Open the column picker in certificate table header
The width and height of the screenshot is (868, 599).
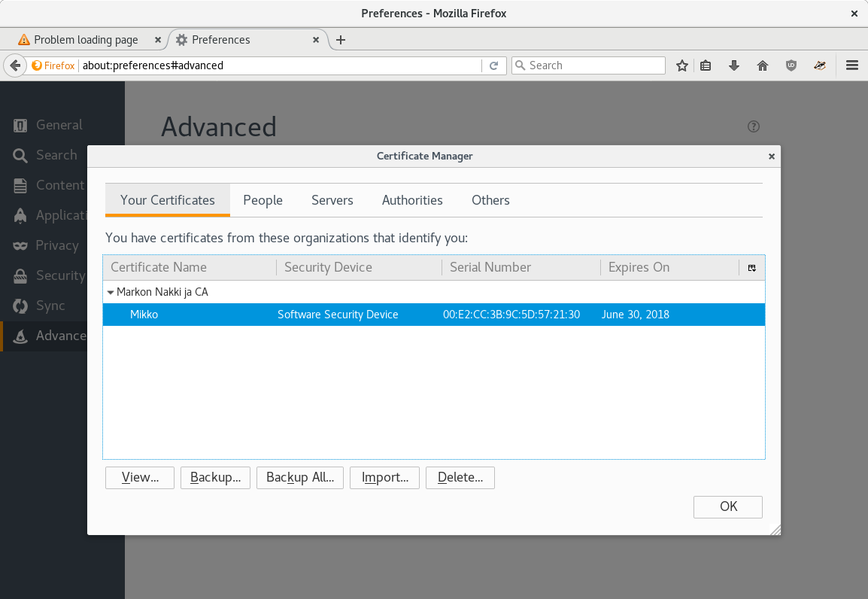point(752,267)
